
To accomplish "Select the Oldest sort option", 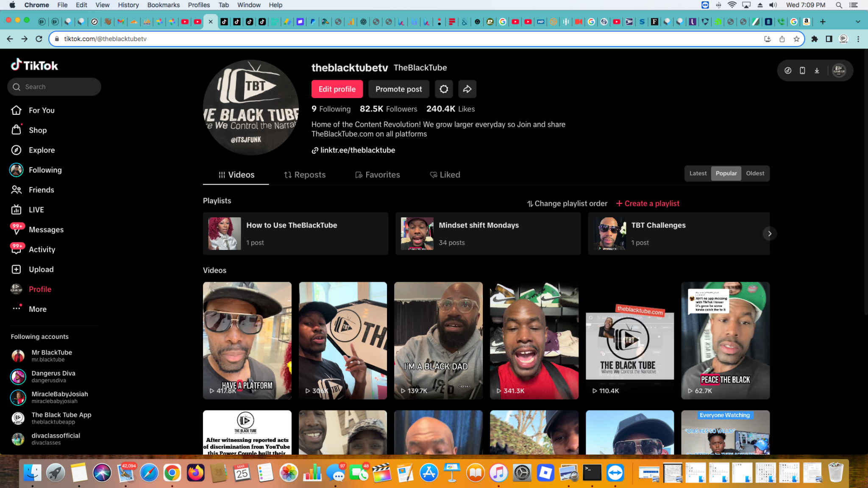I will pos(755,173).
